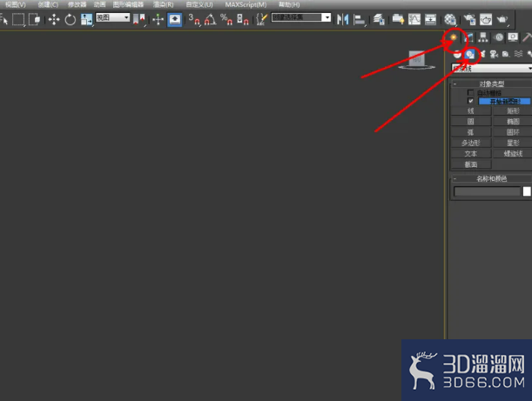532x401 pixels.
Task: Activate the Select and Move tool
Action: pos(54,19)
